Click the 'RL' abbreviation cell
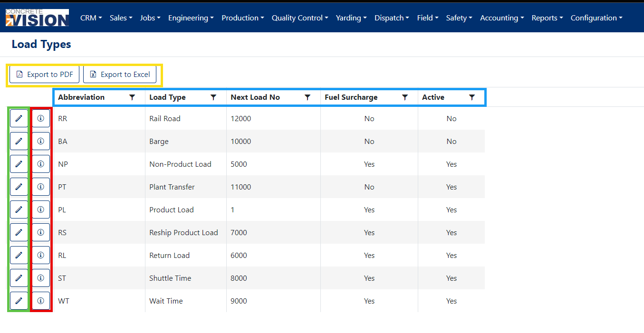This screenshot has width=644, height=333. click(x=99, y=256)
